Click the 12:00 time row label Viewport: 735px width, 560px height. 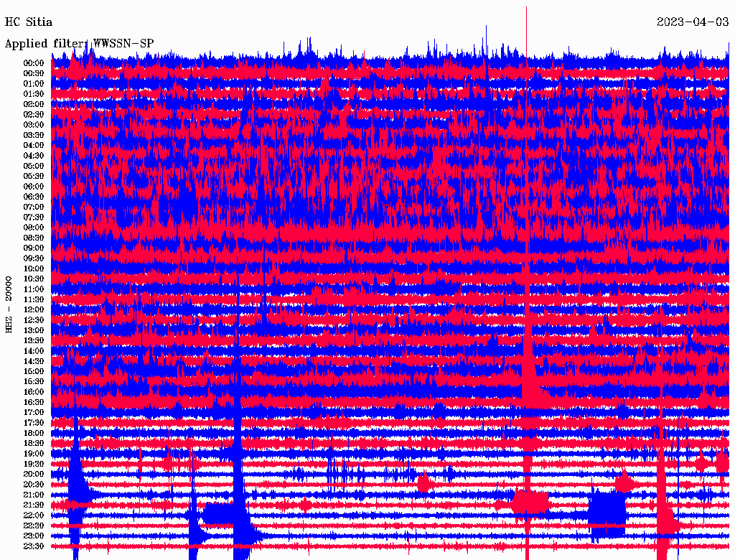coord(34,309)
